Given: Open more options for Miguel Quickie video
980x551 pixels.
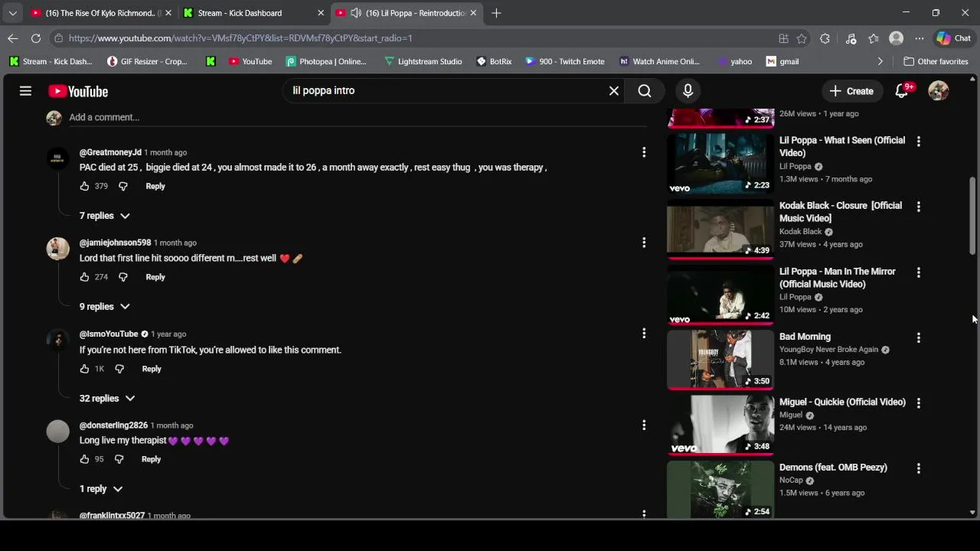Looking at the screenshot, I should tap(919, 403).
